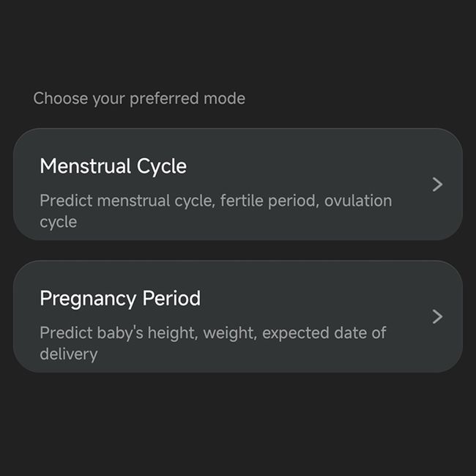Choose the mode predicting expected delivery date
This screenshot has width=476, height=476.
pyautogui.click(x=238, y=316)
